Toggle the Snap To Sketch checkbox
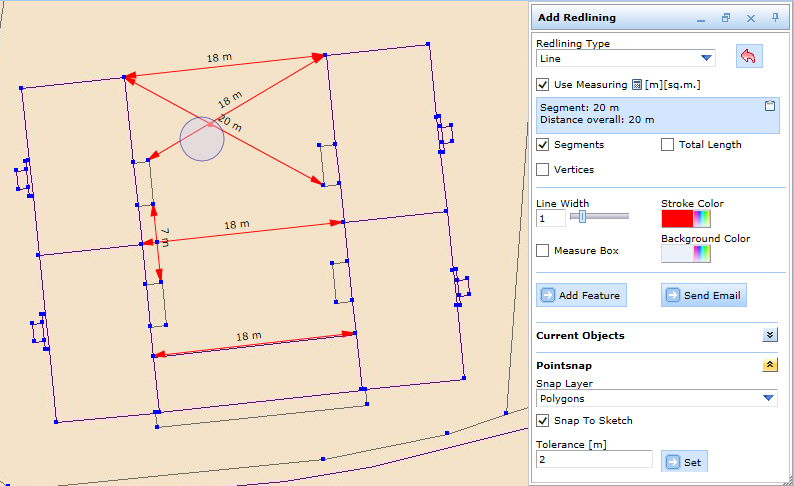The width and height of the screenshot is (794, 486). point(543,421)
